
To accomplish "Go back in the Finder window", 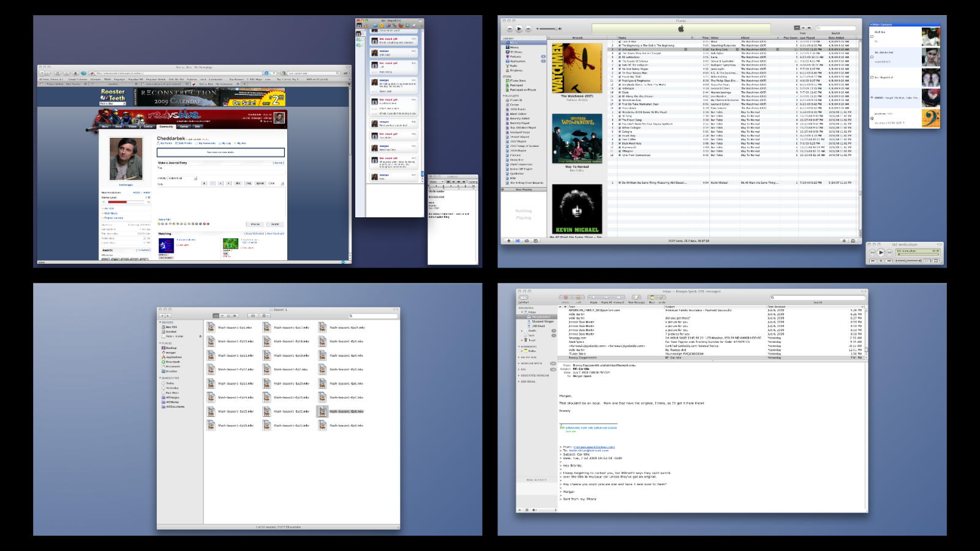I will [x=162, y=316].
